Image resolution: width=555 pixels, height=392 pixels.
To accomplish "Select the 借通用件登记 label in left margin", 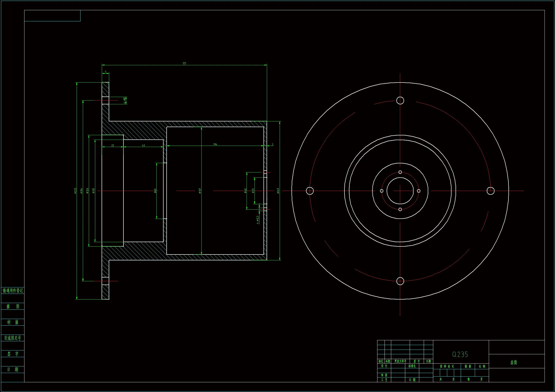I will [13, 291].
